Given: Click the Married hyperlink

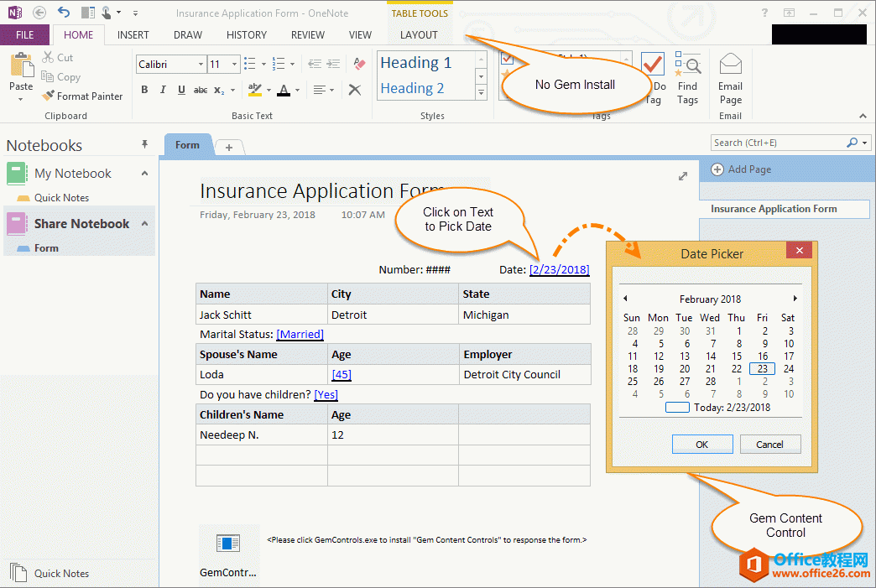Looking at the screenshot, I should (300, 334).
